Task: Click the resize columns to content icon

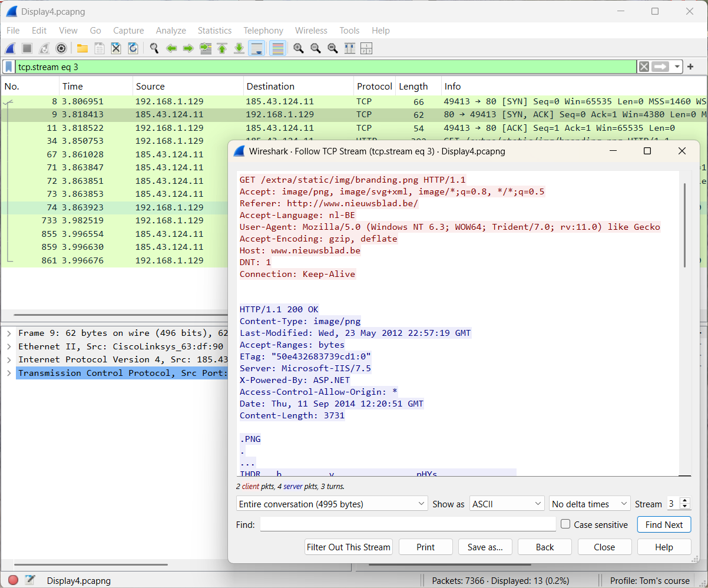Action: pos(350,48)
